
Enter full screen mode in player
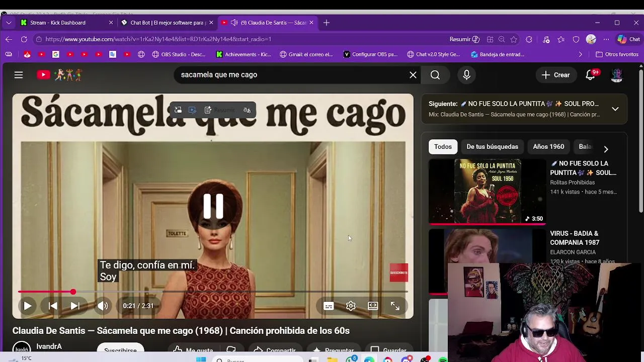pyautogui.click(x=395, y=306)
